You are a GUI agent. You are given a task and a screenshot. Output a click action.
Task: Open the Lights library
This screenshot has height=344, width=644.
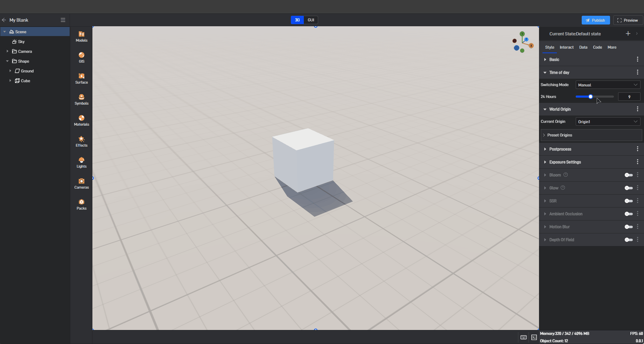(x=82, y=162)
